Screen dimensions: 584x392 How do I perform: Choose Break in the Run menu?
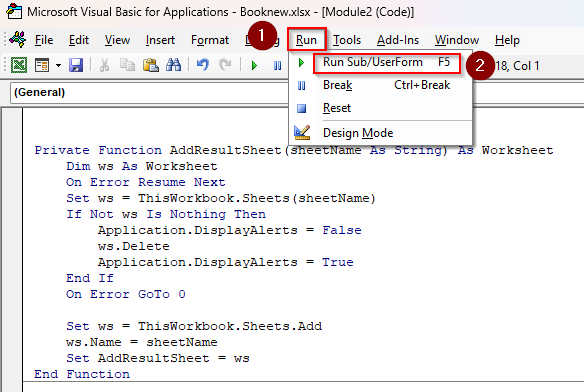coord(381,85)
